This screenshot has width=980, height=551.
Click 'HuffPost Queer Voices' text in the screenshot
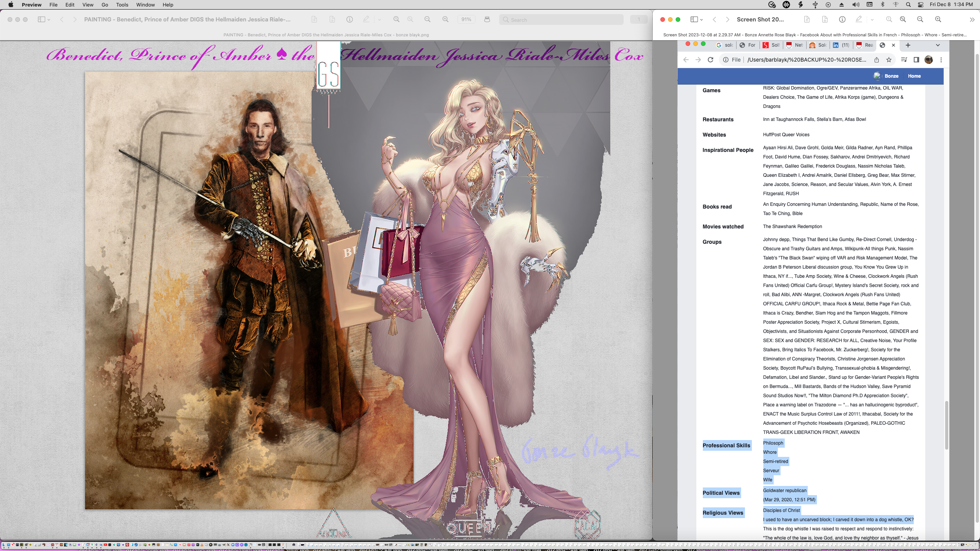(x=786, y=135)
